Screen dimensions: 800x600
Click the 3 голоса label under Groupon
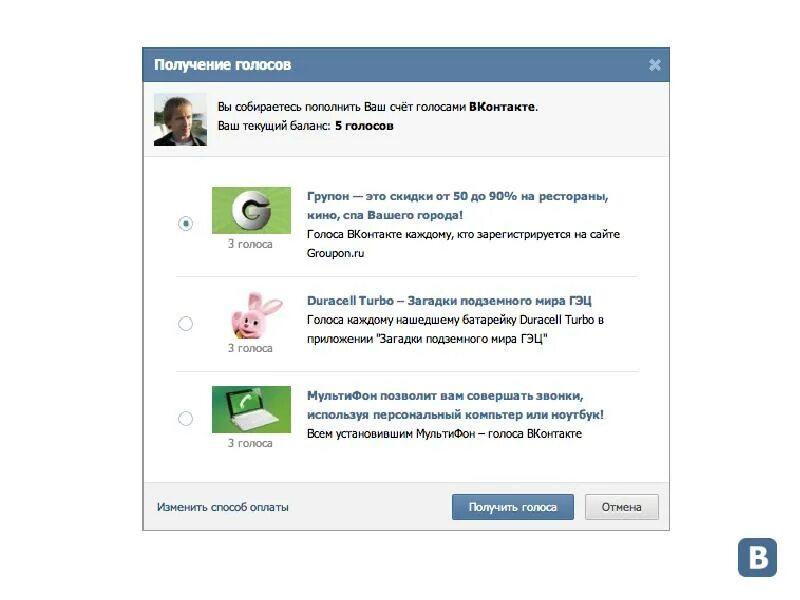[250, 244]
